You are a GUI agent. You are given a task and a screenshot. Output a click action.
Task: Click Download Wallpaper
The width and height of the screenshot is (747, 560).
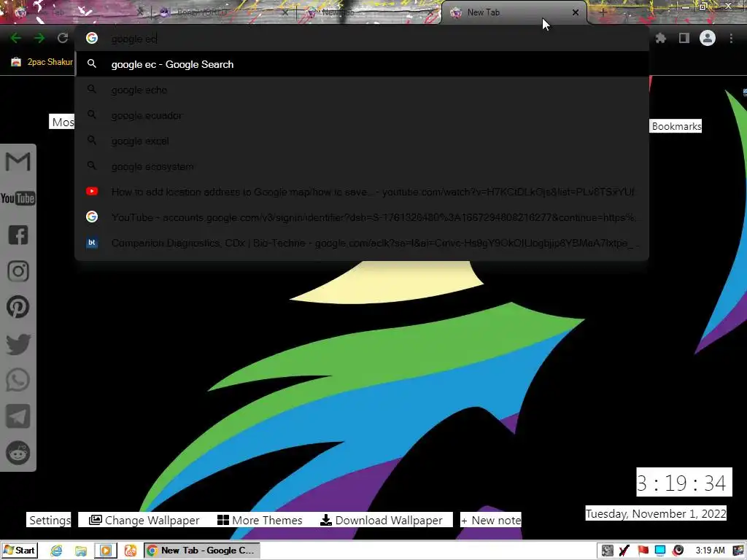(381, 520)
